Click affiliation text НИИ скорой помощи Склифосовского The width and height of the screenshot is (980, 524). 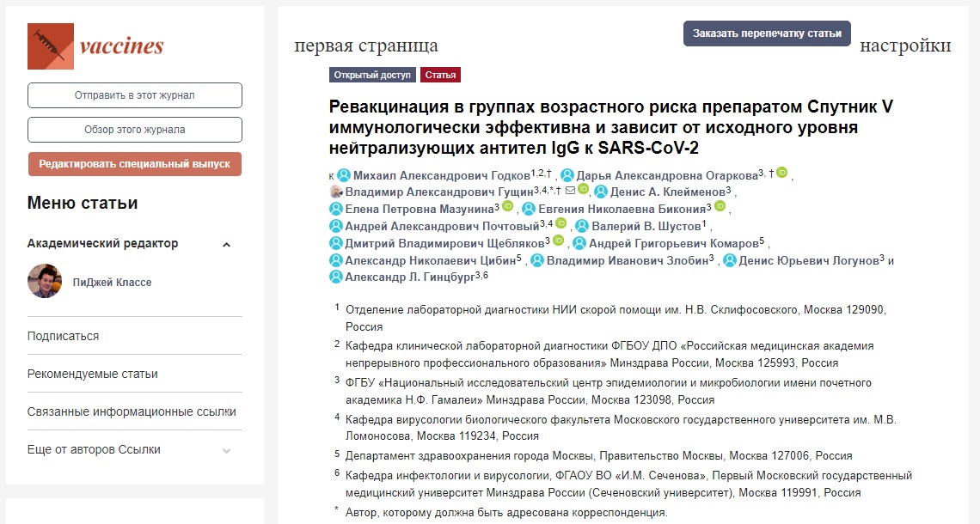pyautogui.click(x=616, y=318)
